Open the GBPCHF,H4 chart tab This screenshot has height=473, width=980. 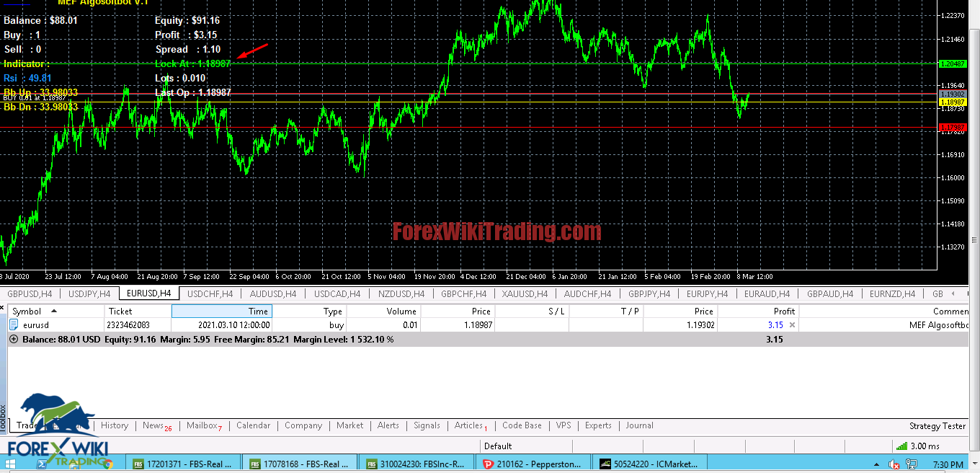point(463,294)
